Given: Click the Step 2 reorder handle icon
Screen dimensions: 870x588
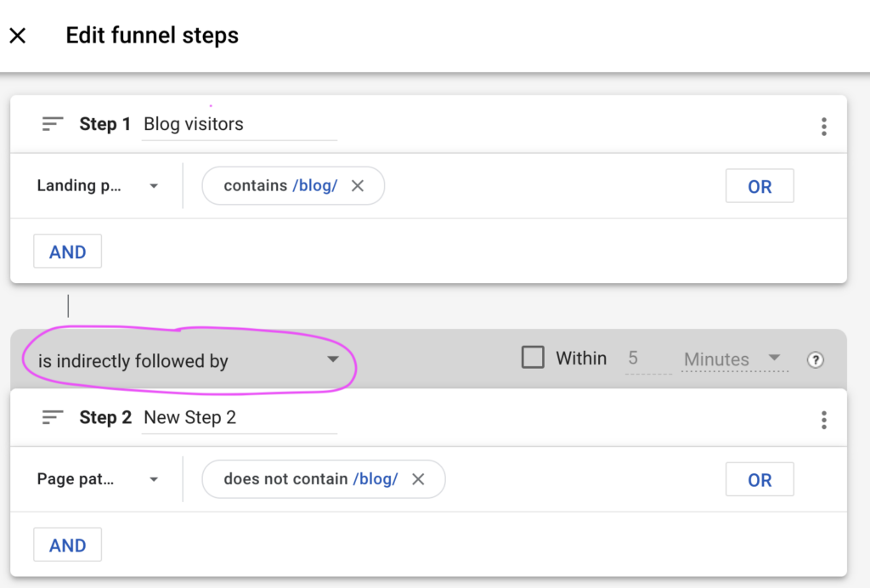Looking at the screenshot, I should [52, 416].
